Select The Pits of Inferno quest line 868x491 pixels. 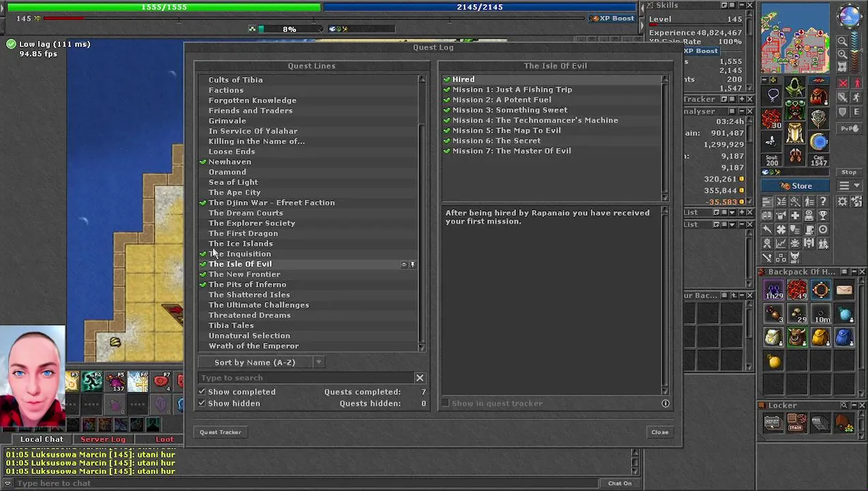[x=247, y=285]
